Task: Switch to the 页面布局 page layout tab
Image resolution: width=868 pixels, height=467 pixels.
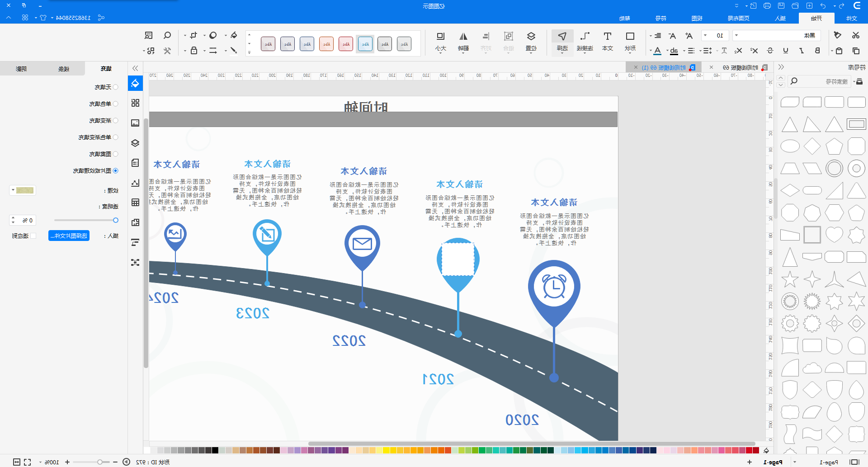Action: click(x=738, y=18)
